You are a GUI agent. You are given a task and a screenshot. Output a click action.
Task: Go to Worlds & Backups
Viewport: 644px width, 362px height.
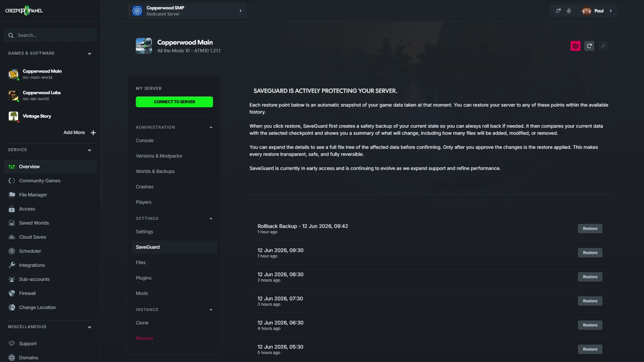point(155,171)
